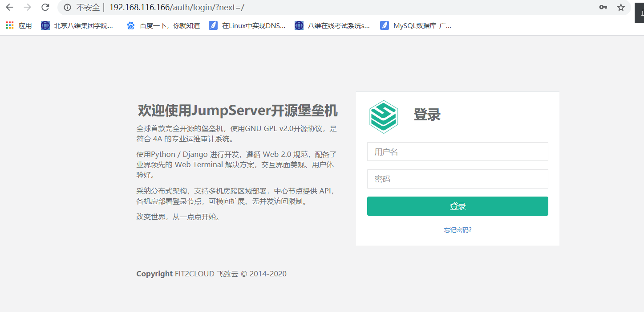Click the JumpServer hexagon logo
Viewport: 644px width, 312px height.
(x=383, y=117)
